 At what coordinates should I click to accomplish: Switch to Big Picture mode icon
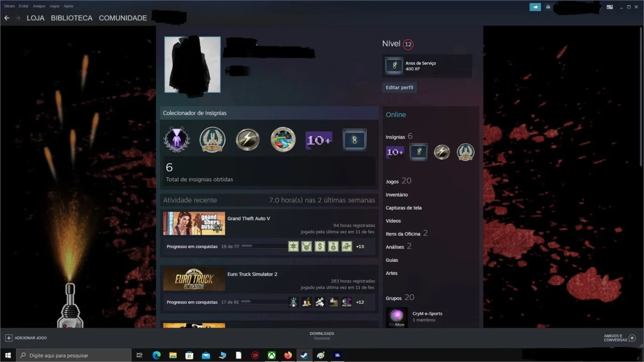(609, 7)
